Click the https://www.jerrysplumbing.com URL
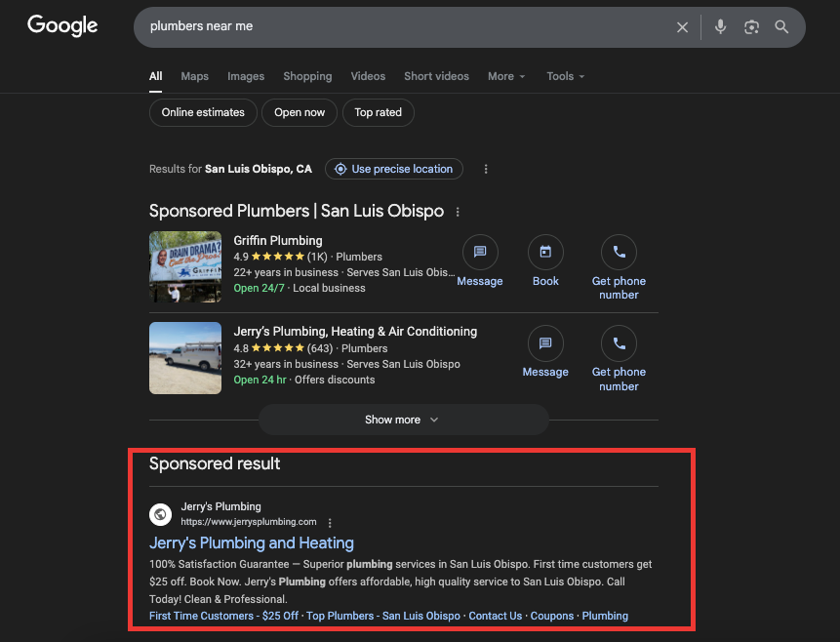Image resolution: width=840 pixels, height=642 pixels. point(249,522)
